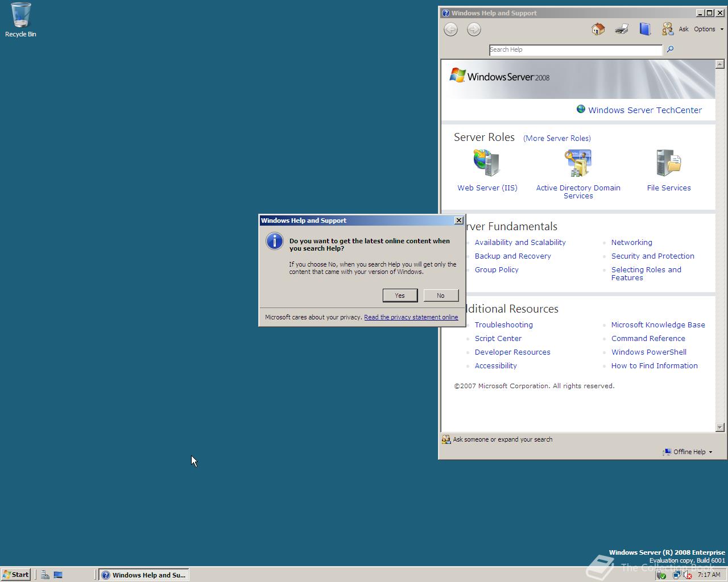
Task: Open the Start menu
Action: [x=16, y=575]
